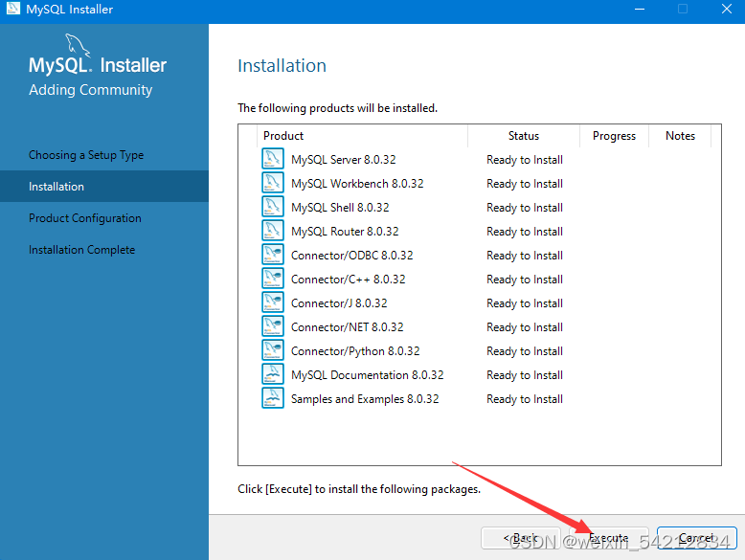
Task: Click the Status column header
Action: pos(524,136)
